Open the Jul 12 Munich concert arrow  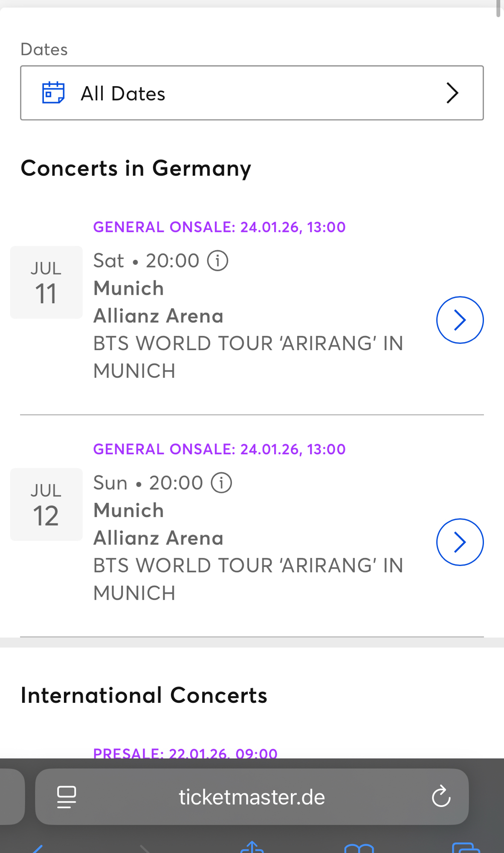point(460,542)
